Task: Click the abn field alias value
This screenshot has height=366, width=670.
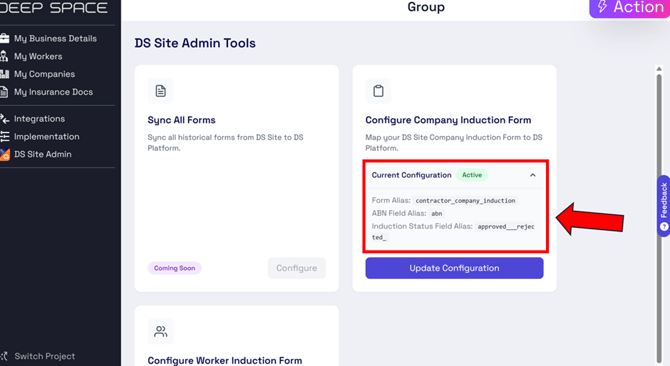Action: pos(436,214)
